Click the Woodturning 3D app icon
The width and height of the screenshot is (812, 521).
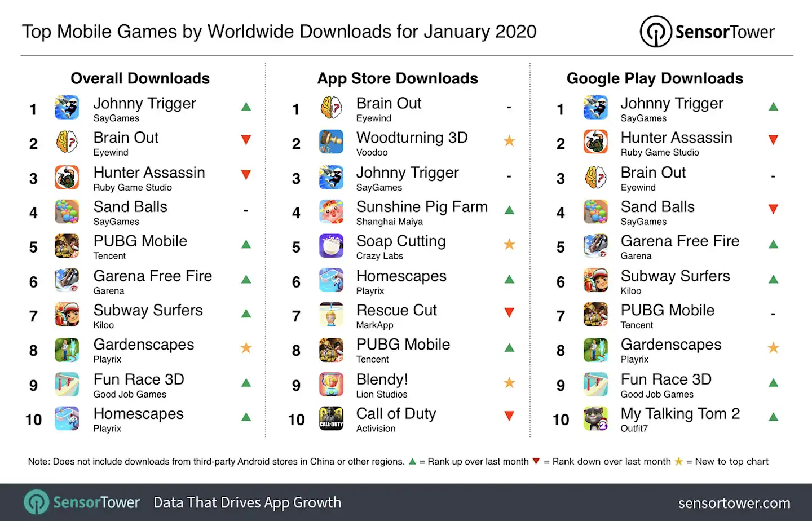tap(331, 142)
